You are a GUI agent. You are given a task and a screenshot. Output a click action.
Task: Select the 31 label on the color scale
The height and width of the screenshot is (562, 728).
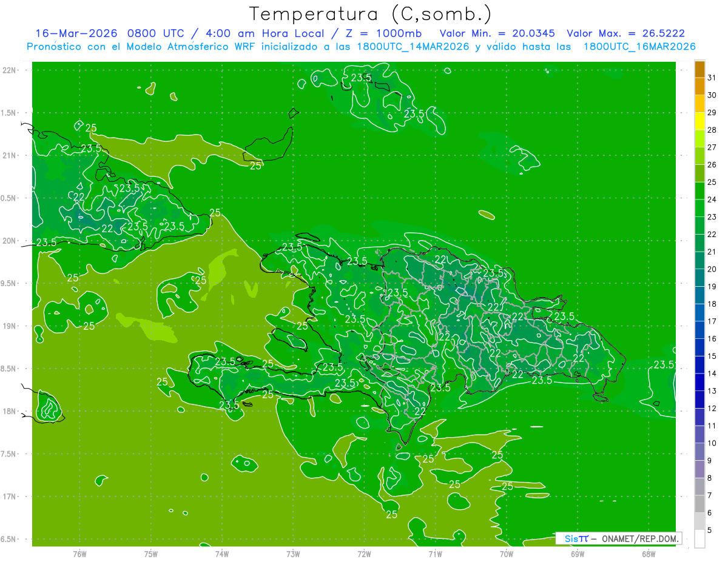point(712,78)
